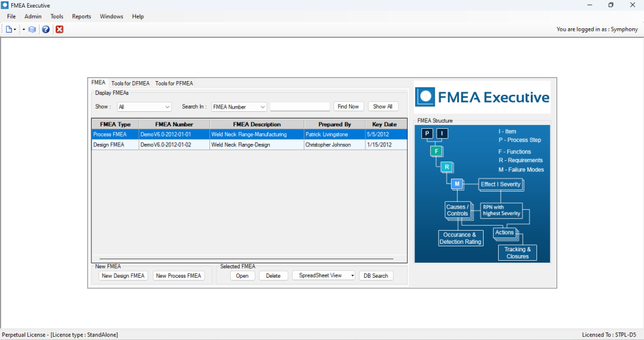The image size is (644, 340).
Task: Click the R requirements box in diagram
Action: coord(446,167)
